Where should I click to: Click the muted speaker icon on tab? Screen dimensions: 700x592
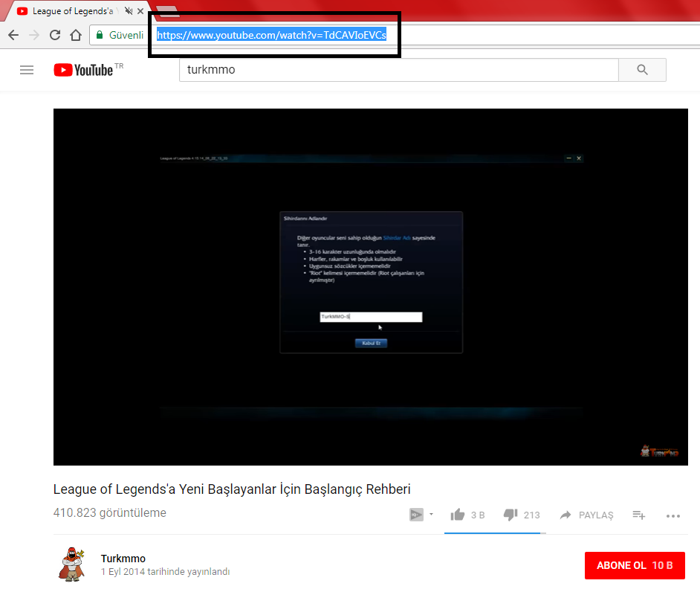pos(129,11)
